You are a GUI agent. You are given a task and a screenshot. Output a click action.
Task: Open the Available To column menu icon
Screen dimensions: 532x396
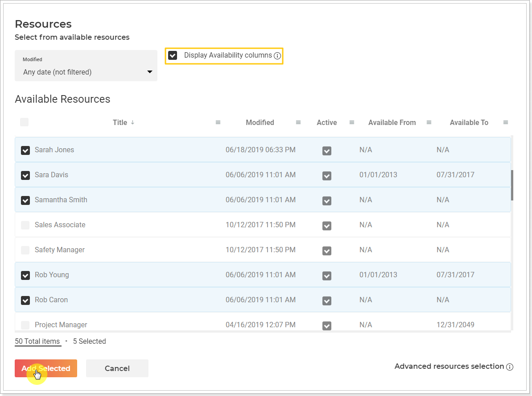tap(506, 123)
